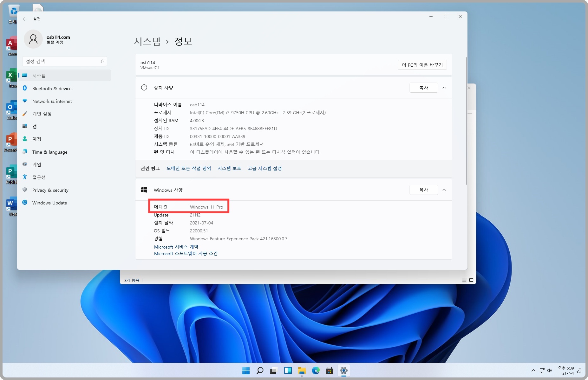Click the Windows 11 Pro edition text
This screenshot has width=588, height=380.
point(206,207)
